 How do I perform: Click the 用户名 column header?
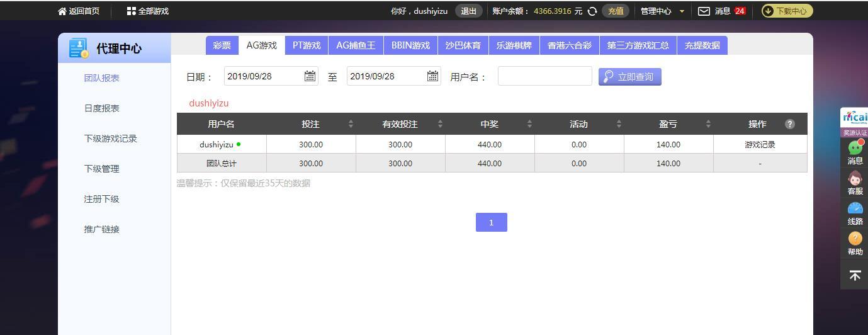pos(222,124)
